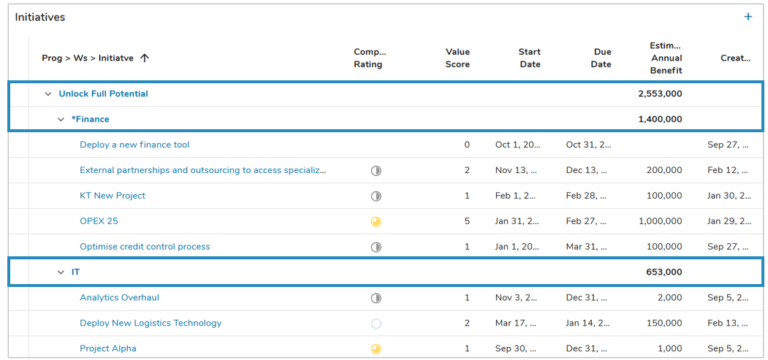
Task: Click the 653,000 IT benefit total
Action: point(664,272)
